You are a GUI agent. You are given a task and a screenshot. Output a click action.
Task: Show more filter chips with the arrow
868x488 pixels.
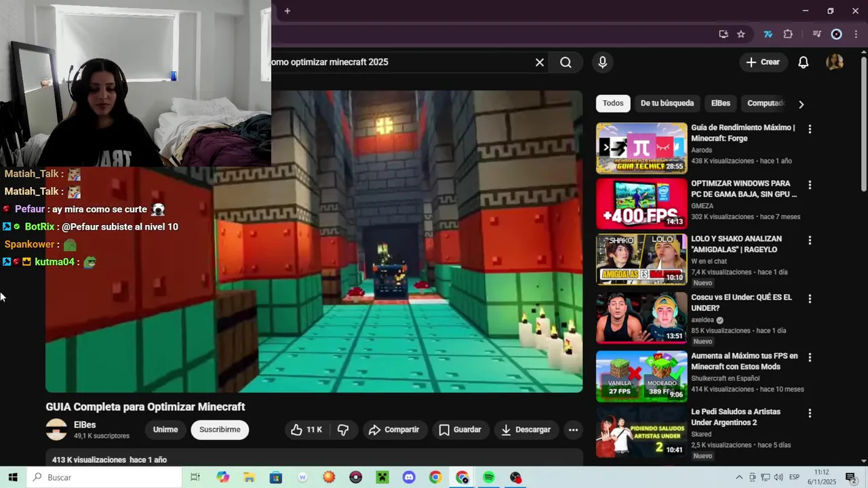coord(801,104)
